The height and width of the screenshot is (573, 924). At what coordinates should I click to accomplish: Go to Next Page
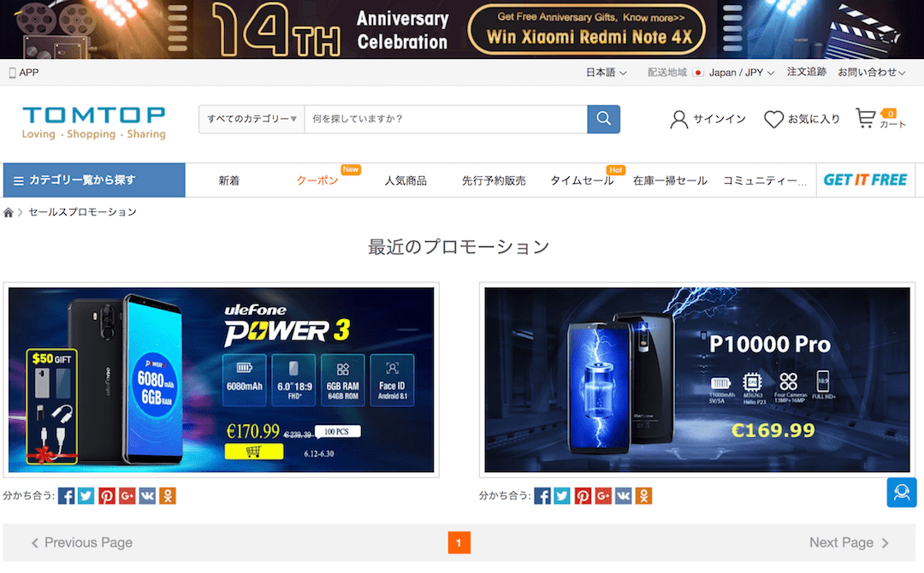[x=849, y=542]
